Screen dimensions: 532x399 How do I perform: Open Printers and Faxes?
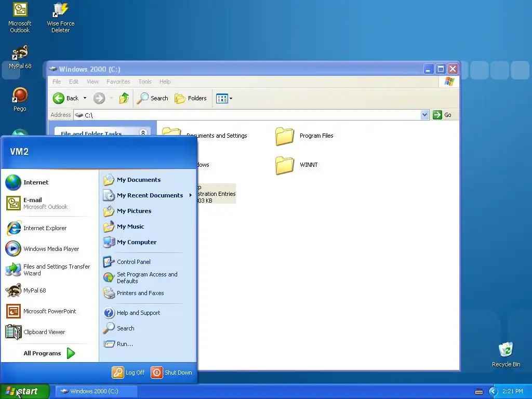[x=148, y=293]
